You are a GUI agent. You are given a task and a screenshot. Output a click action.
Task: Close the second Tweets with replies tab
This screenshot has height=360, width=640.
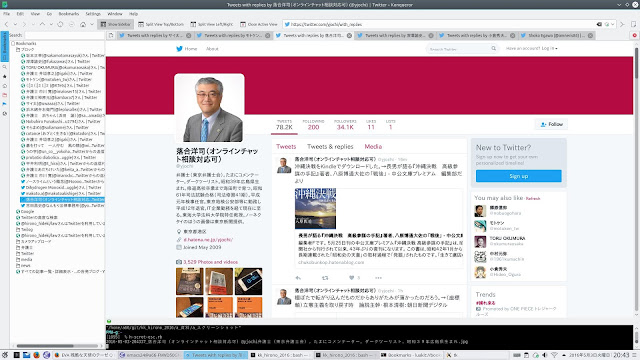point(267,36)
